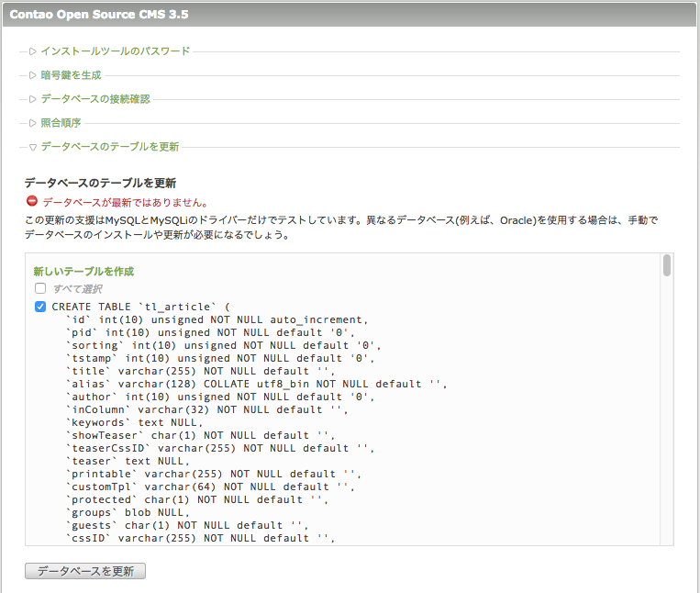
Task: Click the `guests` char(1) line
Action: pos(186,526)
